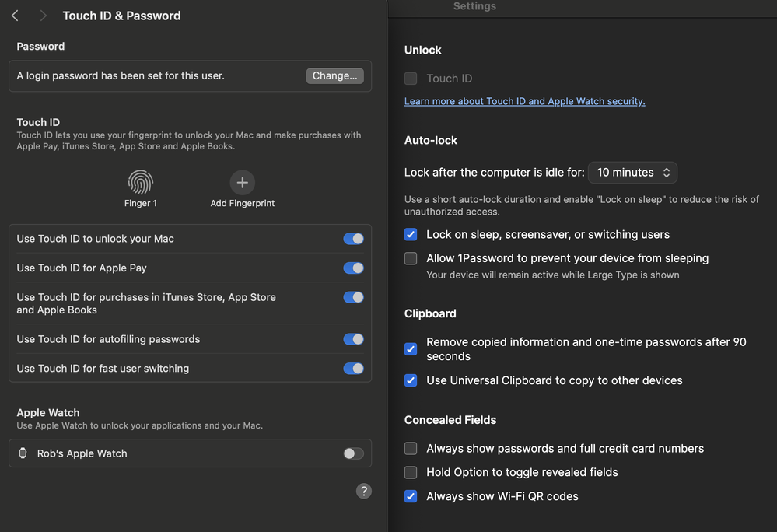The height and width of the screenshot is (532, 777).
Task: Enable Rob's Apple Watch unlock switch
Action: tap(353, 453)
